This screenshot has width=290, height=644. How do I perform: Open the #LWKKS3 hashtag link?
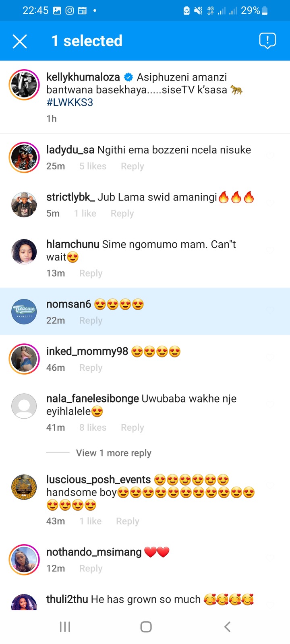[70, 102]
